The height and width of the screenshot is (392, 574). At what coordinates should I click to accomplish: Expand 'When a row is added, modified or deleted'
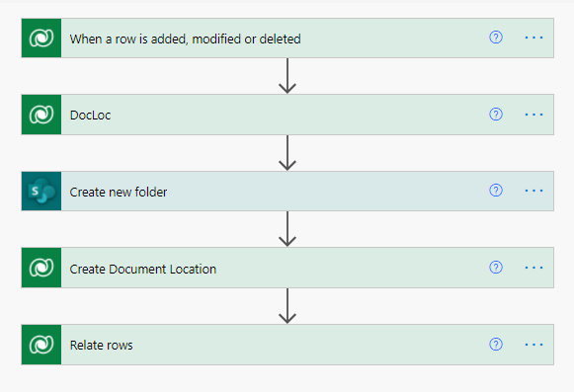(287, 39)
